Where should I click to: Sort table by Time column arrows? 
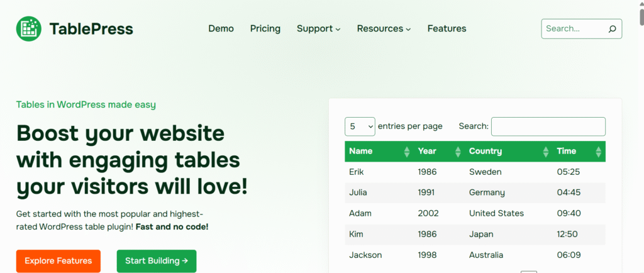pyautogui.click(x=599, y=152)
